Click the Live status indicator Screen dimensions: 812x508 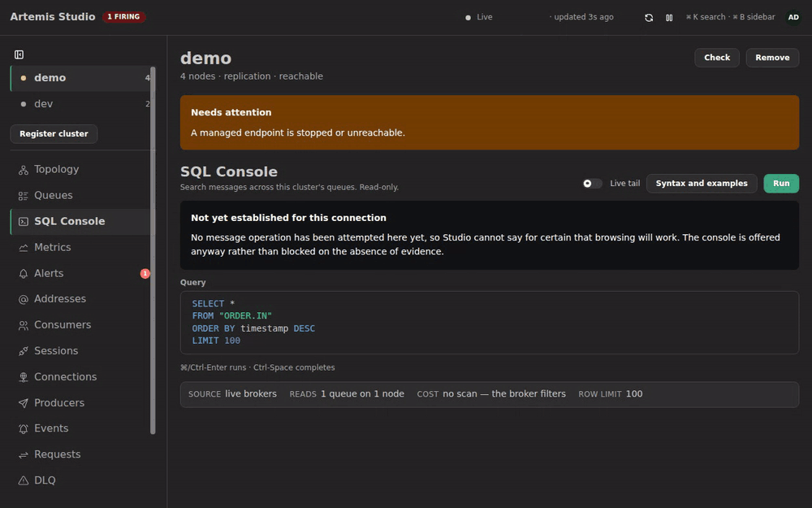(x=478, y=17)
